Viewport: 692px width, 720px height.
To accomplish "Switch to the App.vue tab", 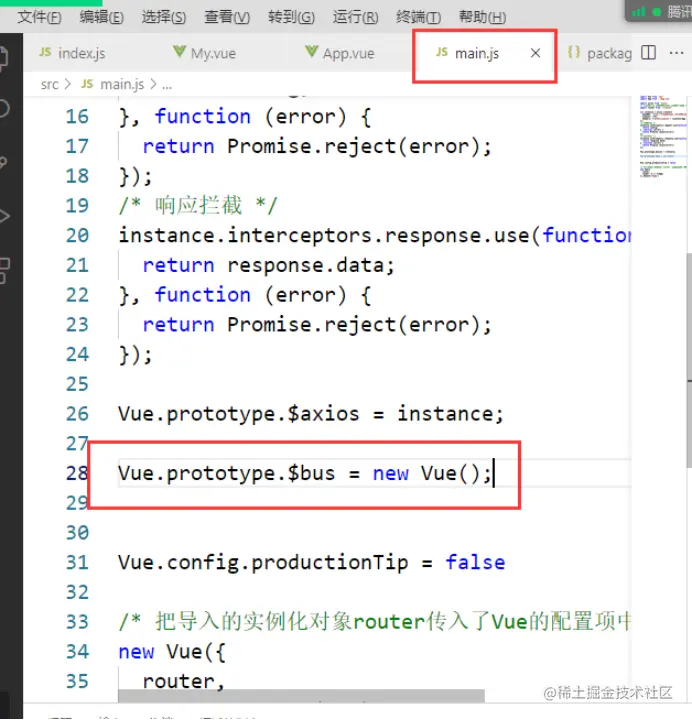I will pos(340,53).
